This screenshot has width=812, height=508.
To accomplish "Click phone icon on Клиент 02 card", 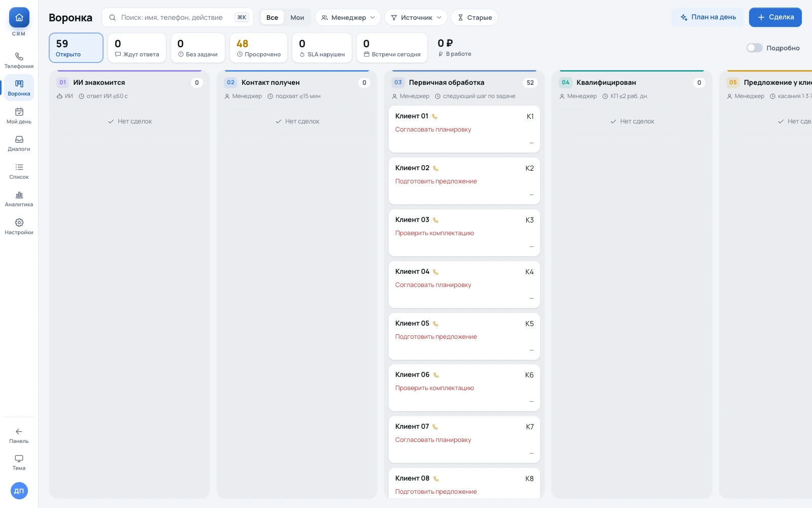I will click(435, 169).
